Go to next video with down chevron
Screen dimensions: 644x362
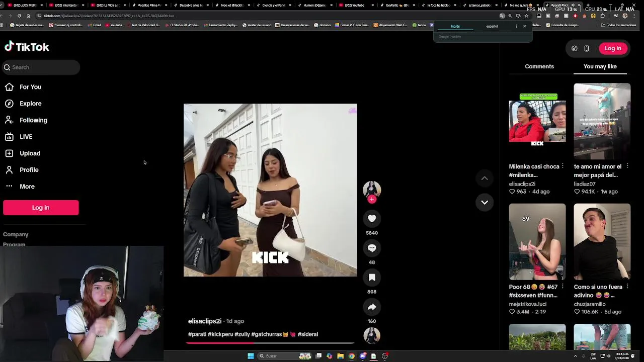pyautogui.click(x=485, y=202)
